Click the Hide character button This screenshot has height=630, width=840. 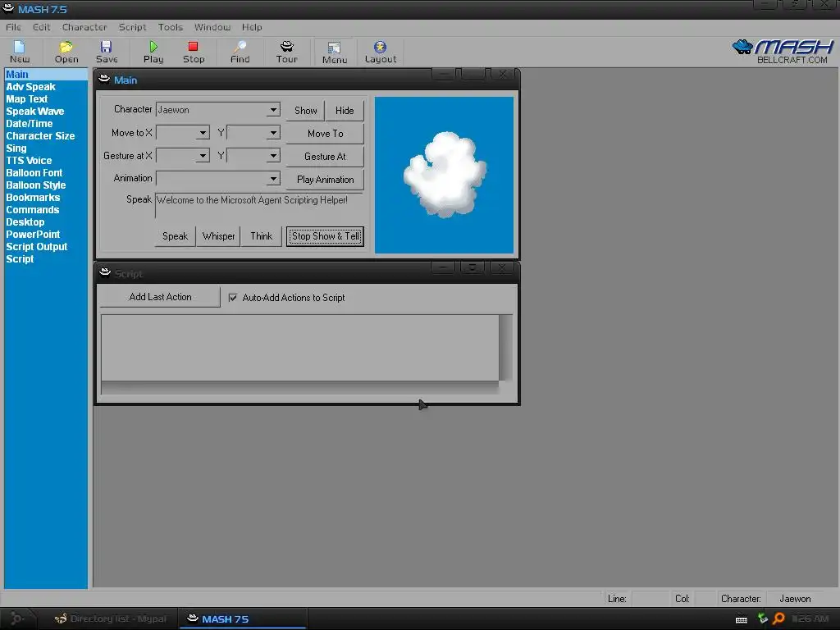[x=345, y=111]
